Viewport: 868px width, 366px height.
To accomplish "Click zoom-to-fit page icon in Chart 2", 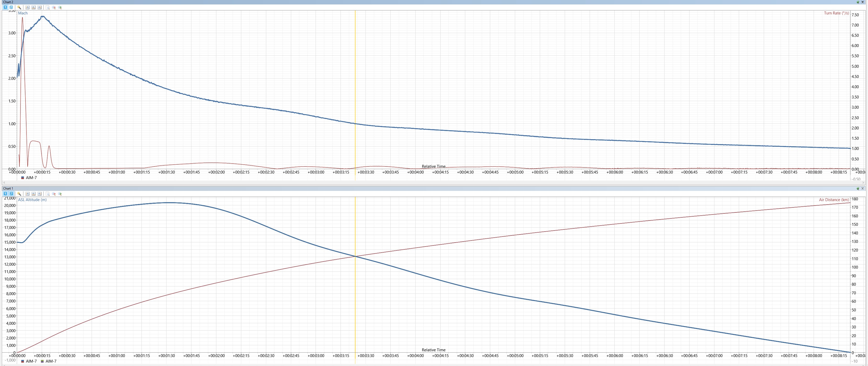I will click(x=48, y=7).
